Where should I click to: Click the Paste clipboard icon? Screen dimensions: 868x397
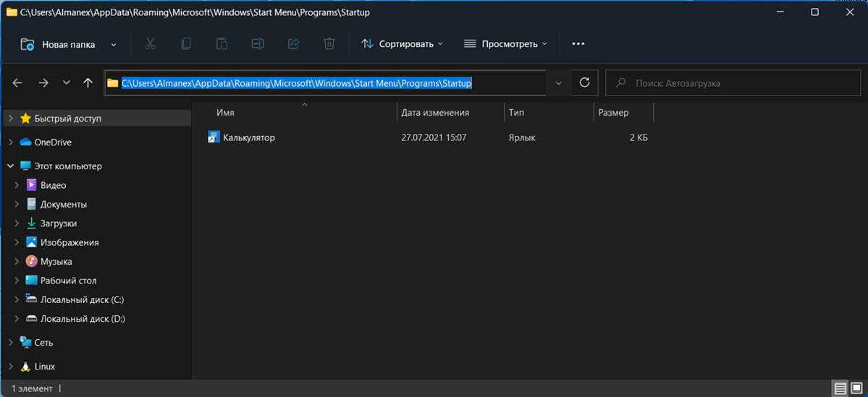pyautogui.click(x=222, y=44)
